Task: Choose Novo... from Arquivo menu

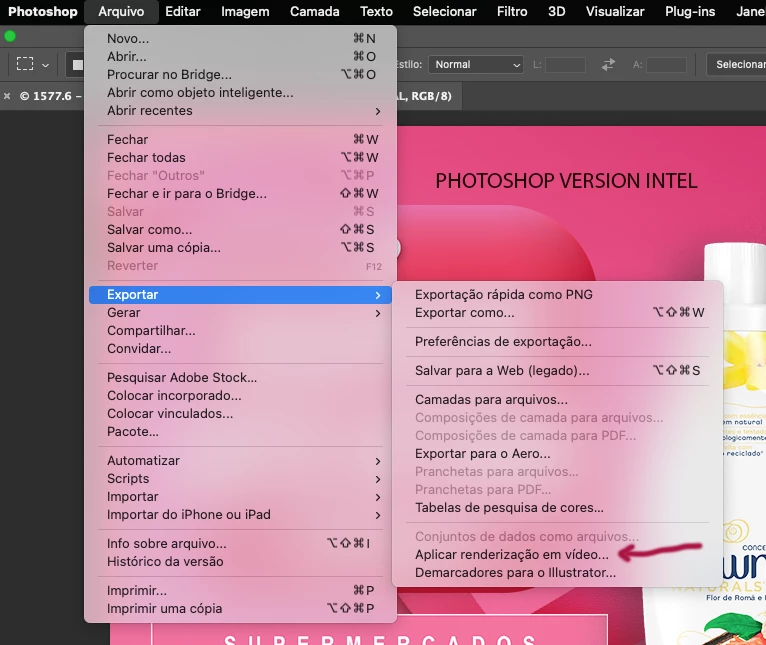Action: [x=240, y=39]
